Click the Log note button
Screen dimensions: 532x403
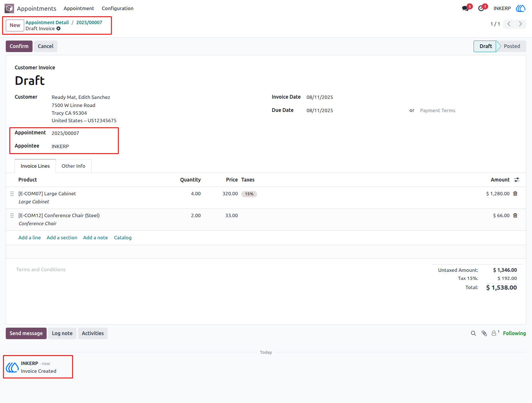pyautogui.click(x=62, y=333)
